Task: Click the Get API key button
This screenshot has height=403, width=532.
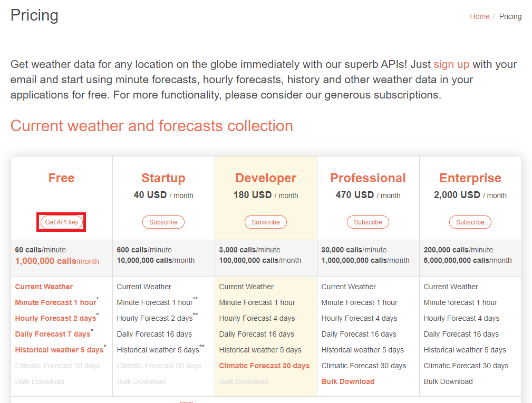Action: coord(61,222)
